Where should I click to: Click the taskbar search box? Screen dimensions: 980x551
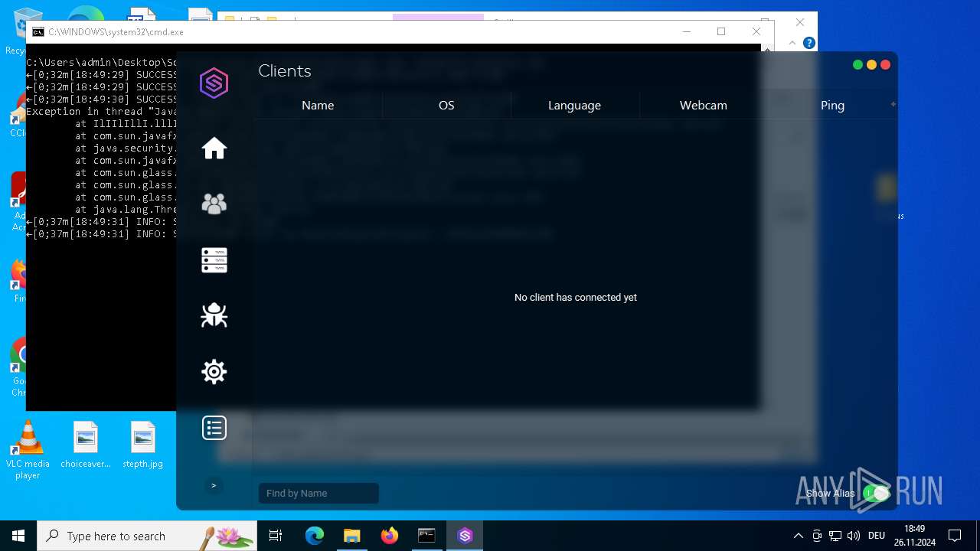pos(147,536)
